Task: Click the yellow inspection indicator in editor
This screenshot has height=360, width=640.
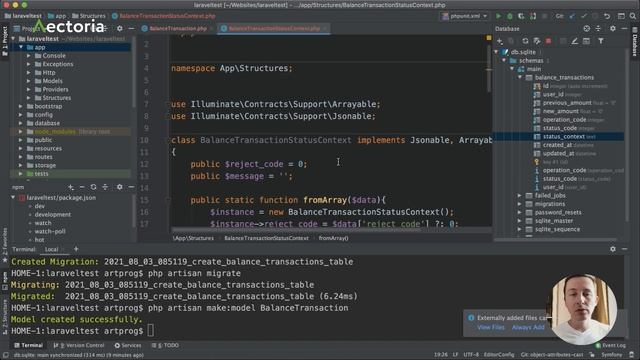Action: click(x=489, y=38)
